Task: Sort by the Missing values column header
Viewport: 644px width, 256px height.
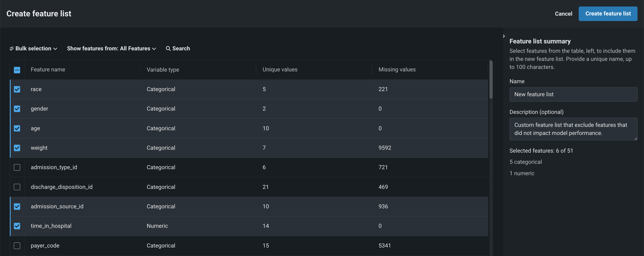Action: 397,70
